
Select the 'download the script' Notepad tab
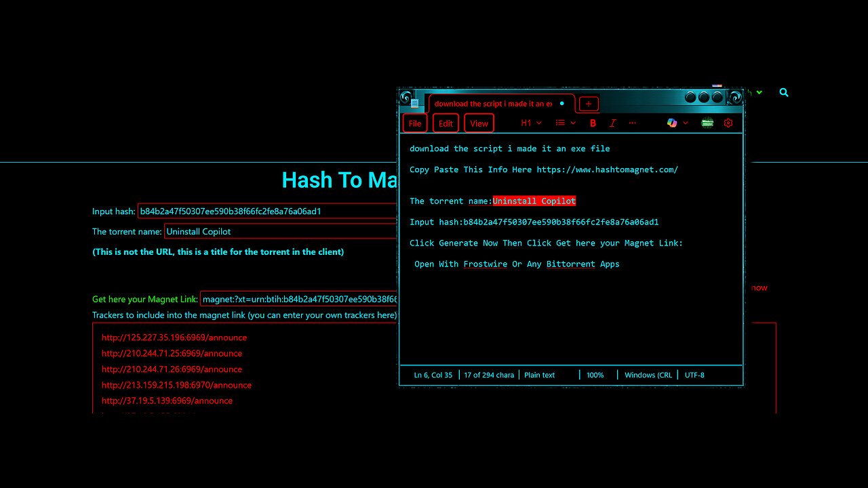[501, 104]
